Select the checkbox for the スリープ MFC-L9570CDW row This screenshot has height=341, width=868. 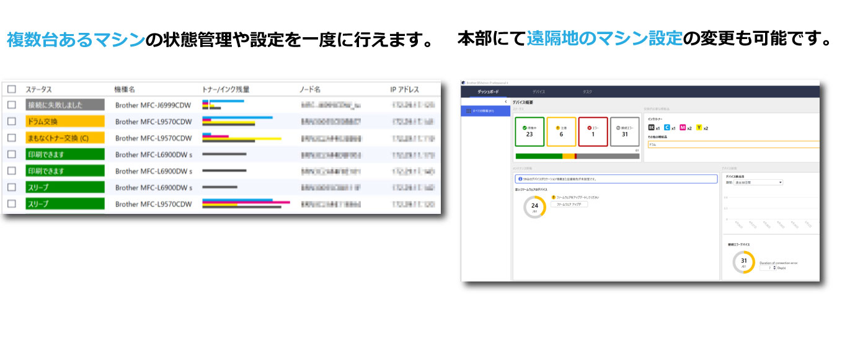pos(12,204)
